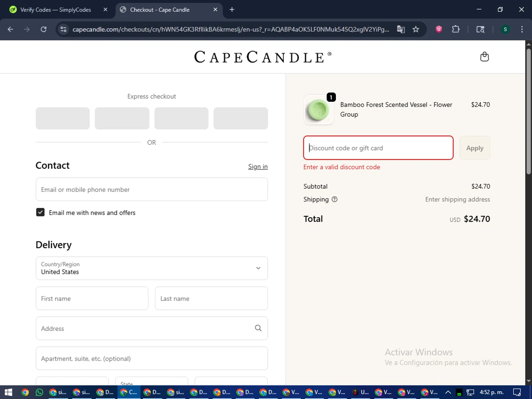Click the Google Lens search icon in the toolbar
This screenshot has height=399, width=532.
[480, 29]
